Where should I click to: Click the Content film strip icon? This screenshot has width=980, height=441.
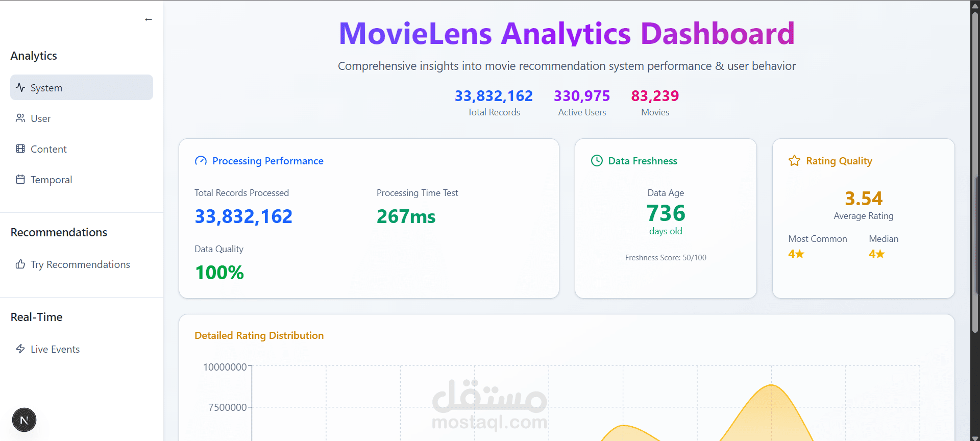point(20,149)
